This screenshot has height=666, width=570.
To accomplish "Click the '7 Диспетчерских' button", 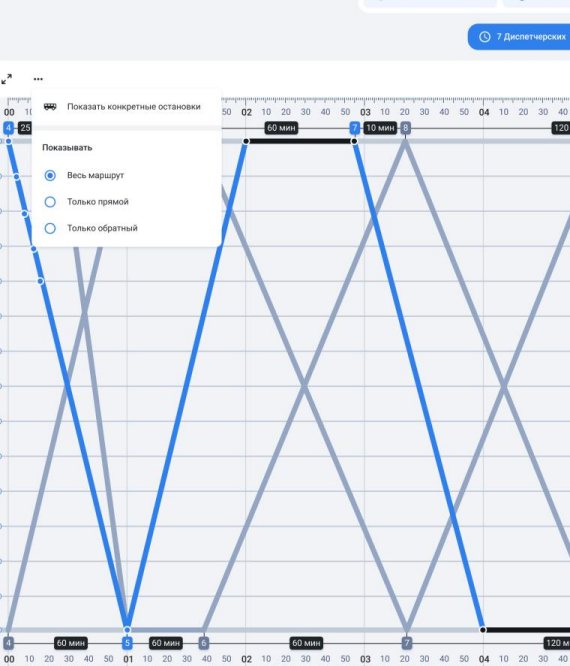I will 519,37.
